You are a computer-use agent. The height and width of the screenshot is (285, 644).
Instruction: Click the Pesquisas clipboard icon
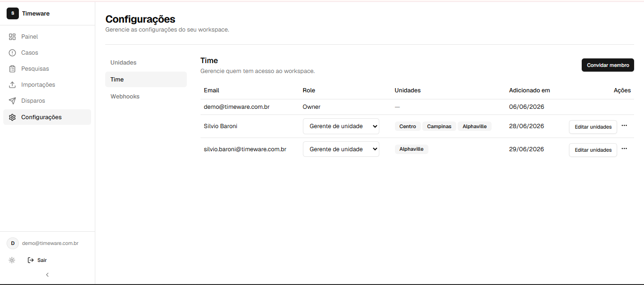[x=12, y=69]
